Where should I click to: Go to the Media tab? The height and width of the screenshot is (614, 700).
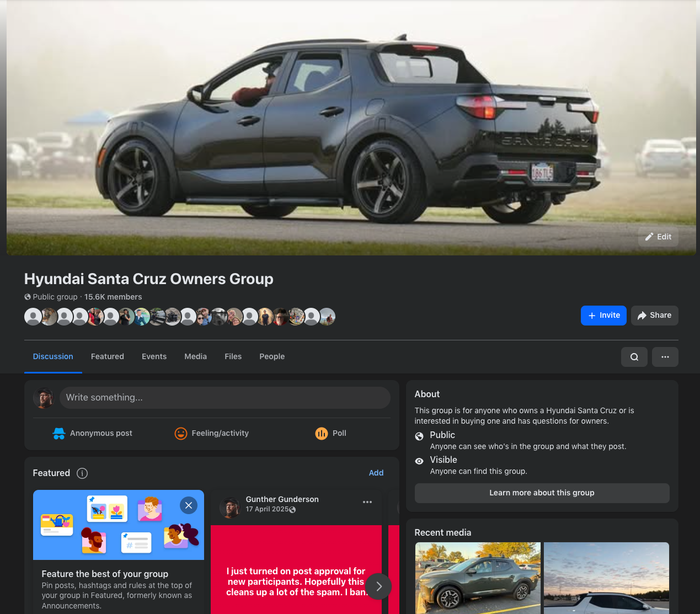[x=195, y=356]
